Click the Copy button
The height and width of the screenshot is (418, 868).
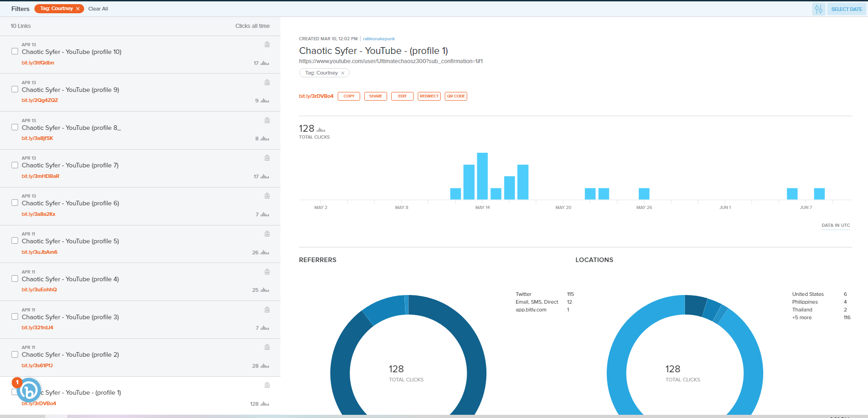349,96
